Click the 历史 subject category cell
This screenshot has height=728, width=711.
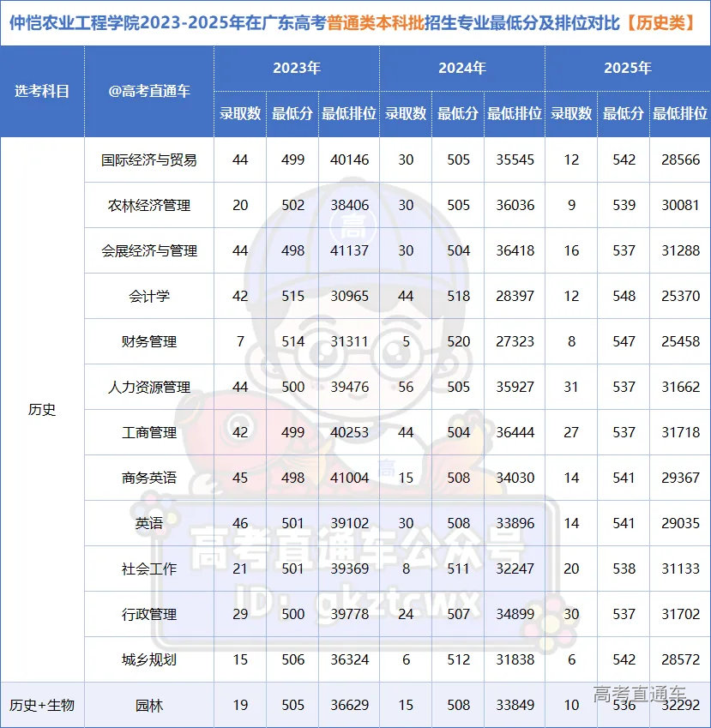(x=42, y=410)
